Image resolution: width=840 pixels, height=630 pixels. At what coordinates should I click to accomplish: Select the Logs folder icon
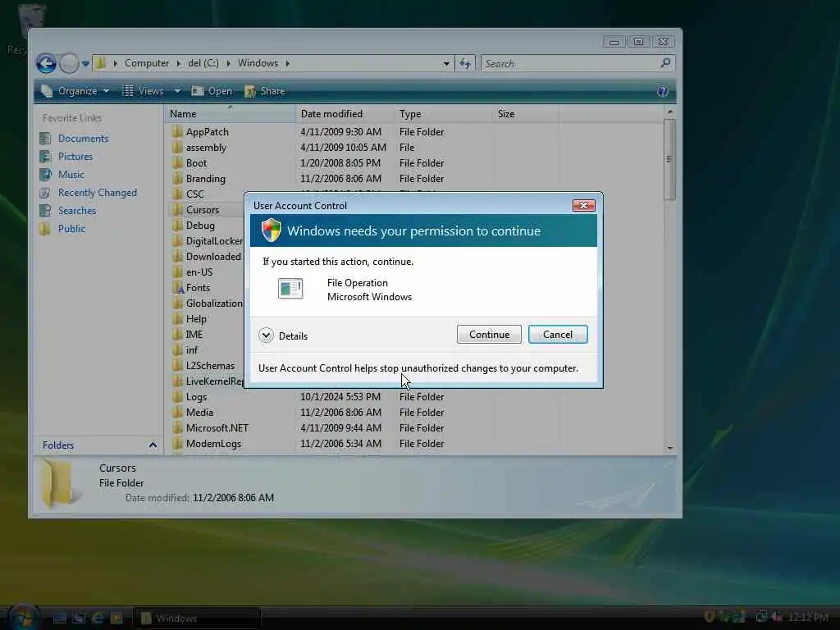coord(177,397)
